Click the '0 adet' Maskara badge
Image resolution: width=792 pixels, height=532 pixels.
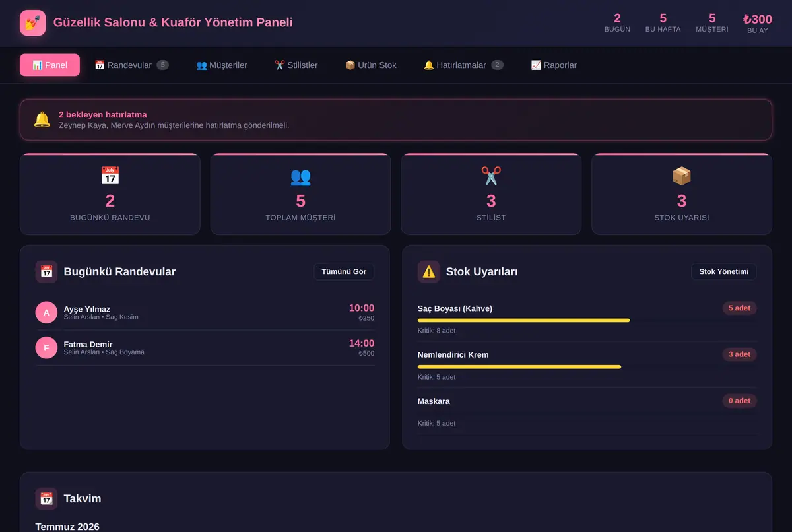click(739, 401)
